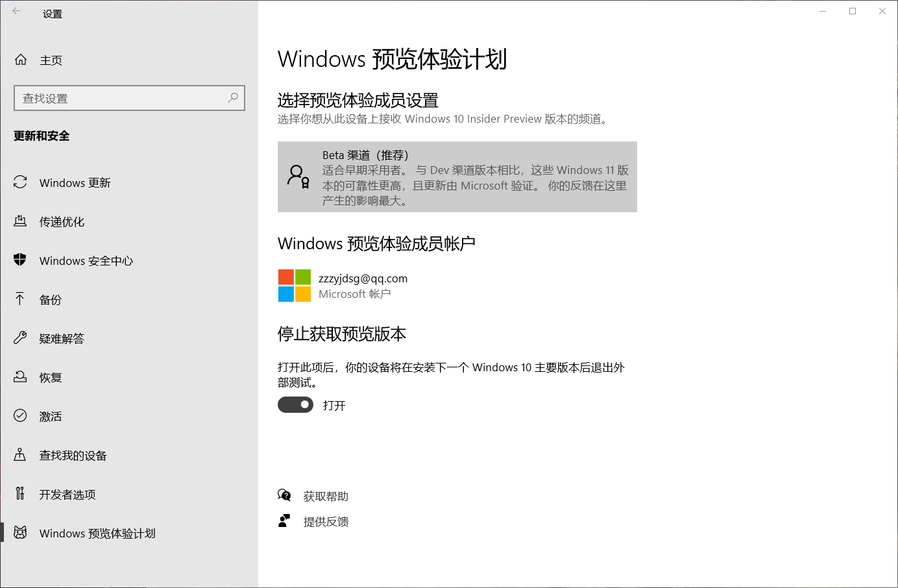Viewport: 898px width, 588px height.
Task: Click the 恢复 icon
Action: pos(20,376)
